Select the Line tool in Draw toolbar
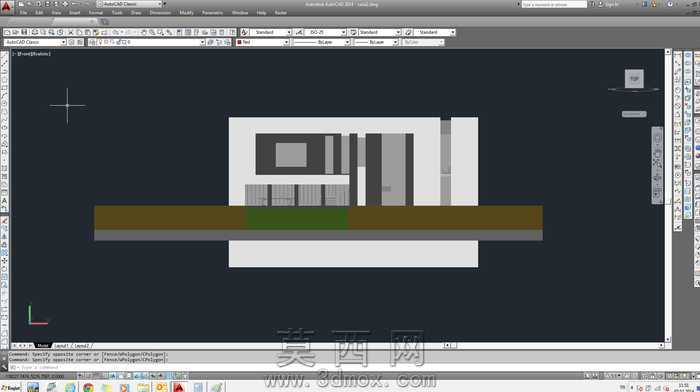Screen dimensions: 700x392 point(4,55)
